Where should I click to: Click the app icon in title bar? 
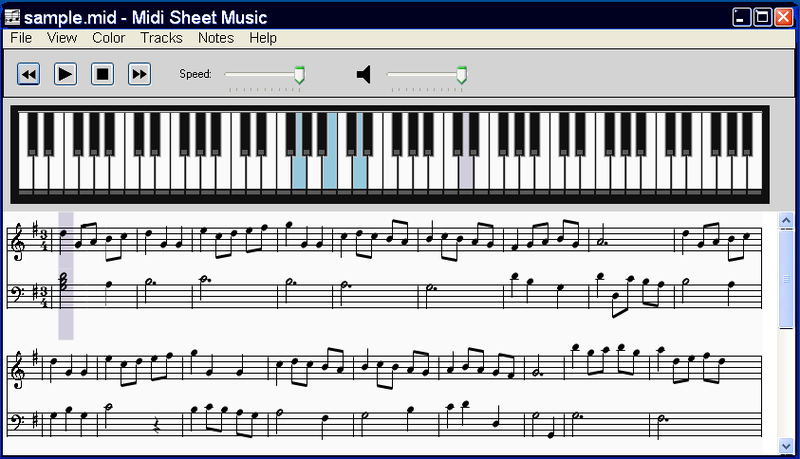12,17
